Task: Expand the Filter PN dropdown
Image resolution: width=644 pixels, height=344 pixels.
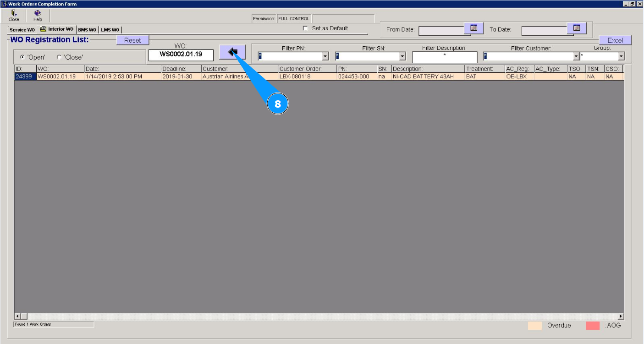Action: pyautogui.click(x=325, y=56)
